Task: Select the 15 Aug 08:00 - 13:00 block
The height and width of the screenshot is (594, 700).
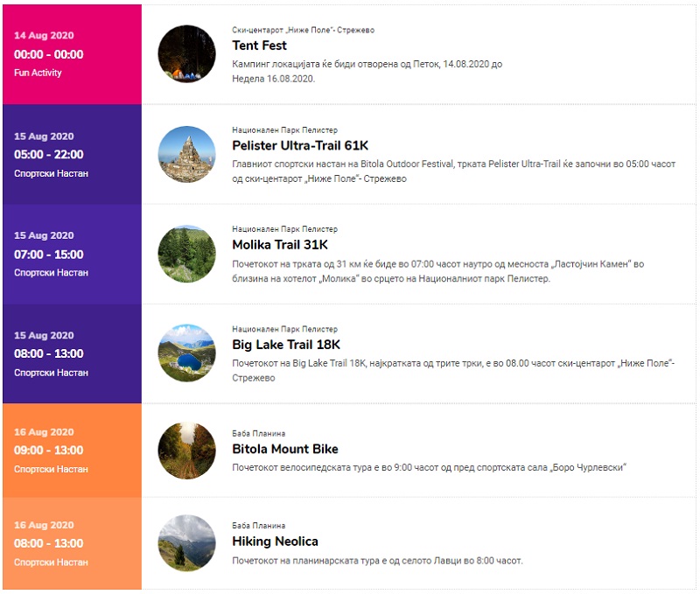Action: pos(72,353)
